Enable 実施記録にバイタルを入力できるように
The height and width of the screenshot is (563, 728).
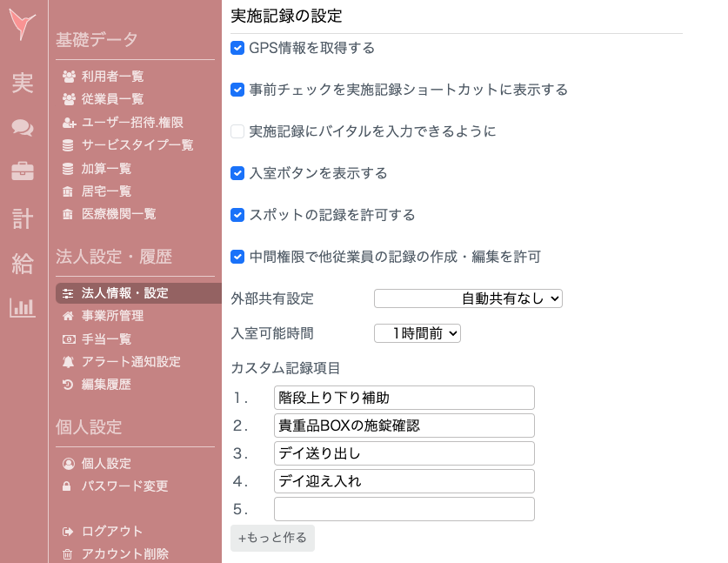[x=237, y=131]
